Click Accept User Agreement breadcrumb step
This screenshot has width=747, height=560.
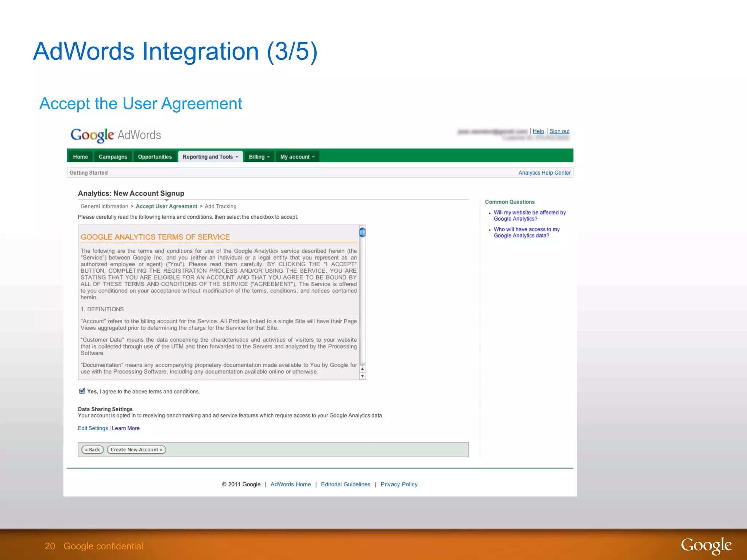[166, 206]
